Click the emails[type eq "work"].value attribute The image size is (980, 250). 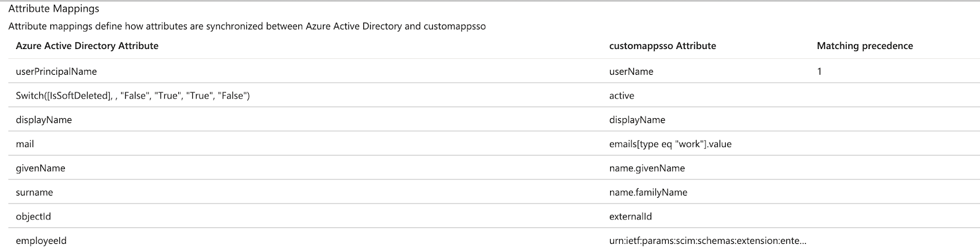coord(670,144)
